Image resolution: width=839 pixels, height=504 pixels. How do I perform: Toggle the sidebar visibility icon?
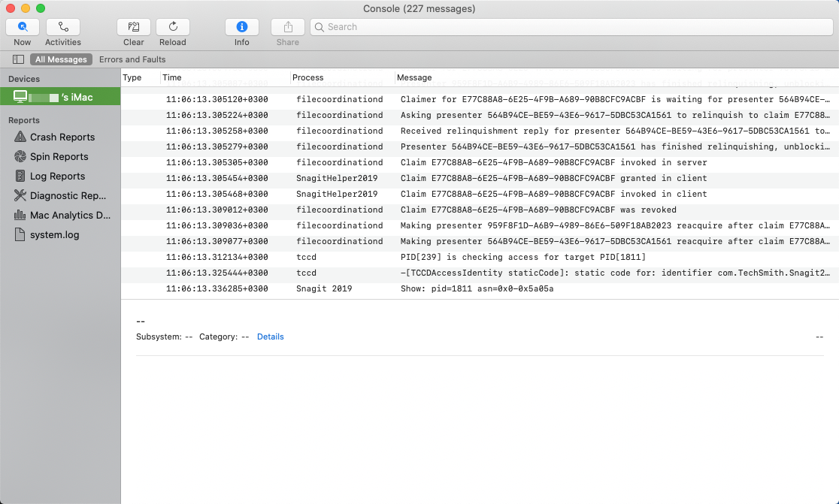(x=18, y=59)
